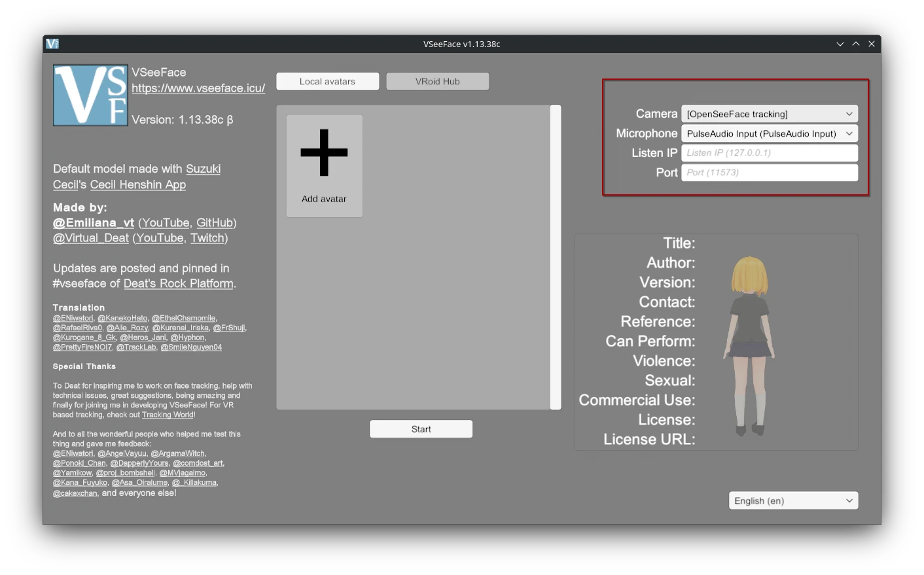The image size is (924, 575).
Task: Open @ENiwatori link under Translation
Action: [73, 318]
